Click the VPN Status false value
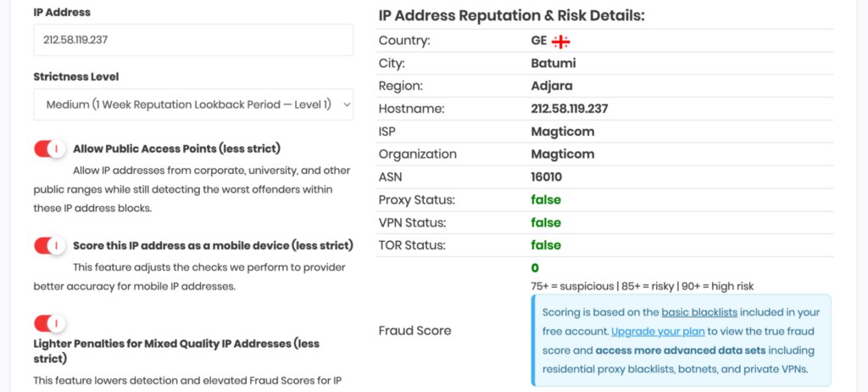Screen dimensions: 868x392 (x=546, y=222)
